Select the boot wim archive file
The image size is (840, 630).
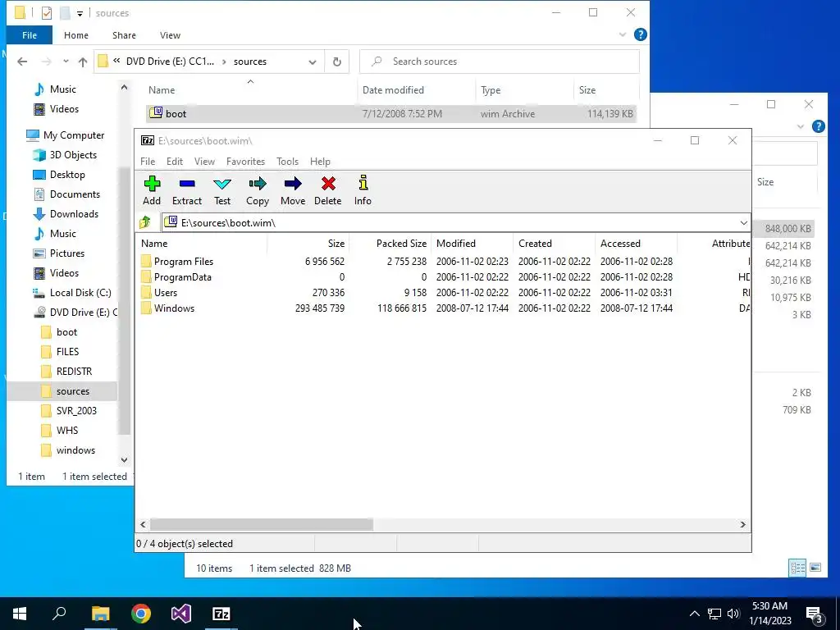click(x=391, y=113)
